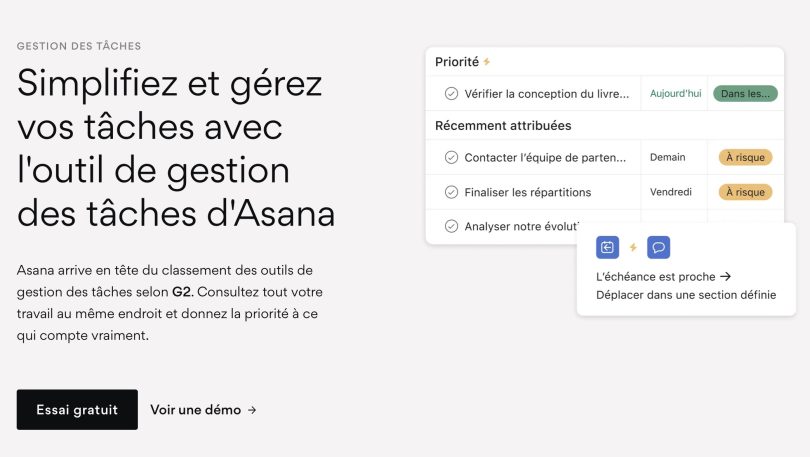Screen dimensions: 810x457
Task: Check off Finaliser les répartitions task
Action: pyautogui.click(x=451, y=192)
